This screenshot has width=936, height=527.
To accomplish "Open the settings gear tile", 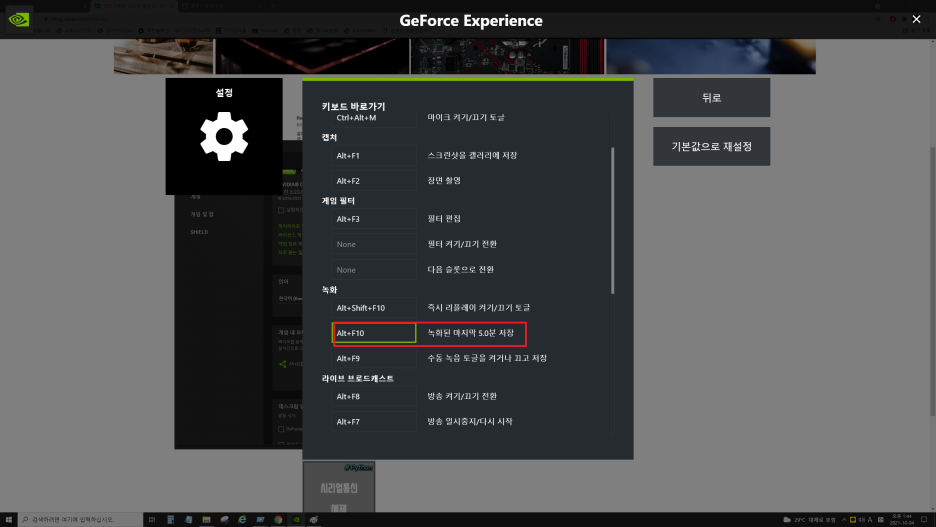I will (x=224, y=136).
